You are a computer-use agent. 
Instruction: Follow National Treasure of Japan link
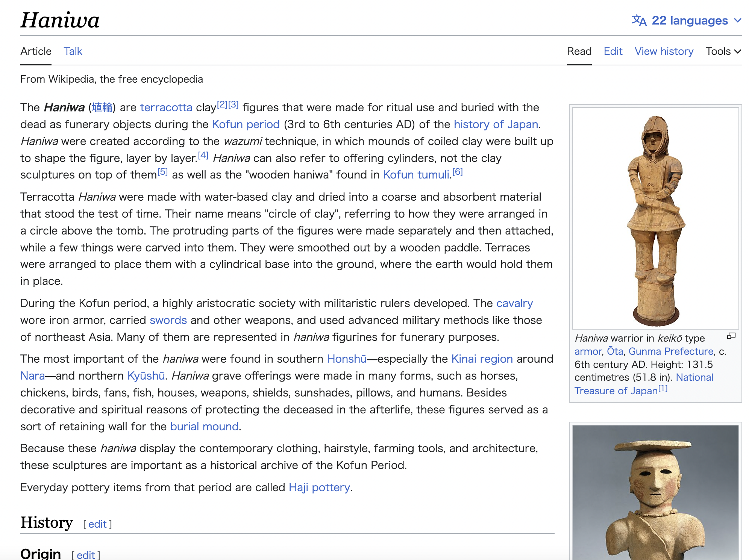coord(644,384)
